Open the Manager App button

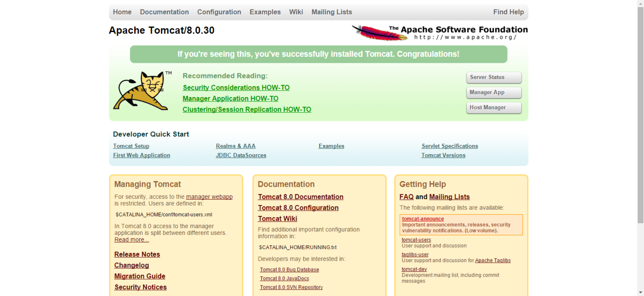pos(494,92)
